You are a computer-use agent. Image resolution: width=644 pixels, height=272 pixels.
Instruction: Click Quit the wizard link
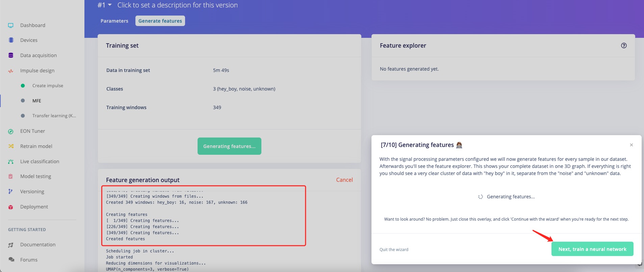[394, 250]
